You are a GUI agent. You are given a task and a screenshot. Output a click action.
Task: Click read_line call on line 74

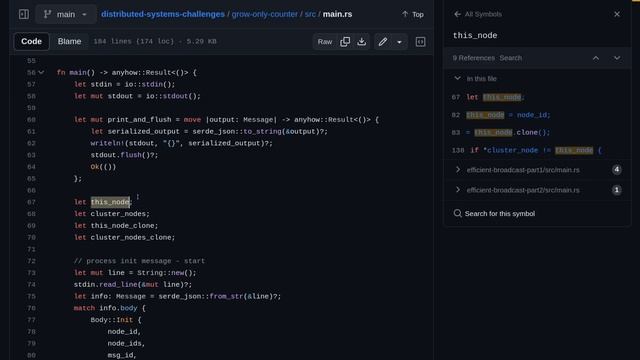[118, 284]
